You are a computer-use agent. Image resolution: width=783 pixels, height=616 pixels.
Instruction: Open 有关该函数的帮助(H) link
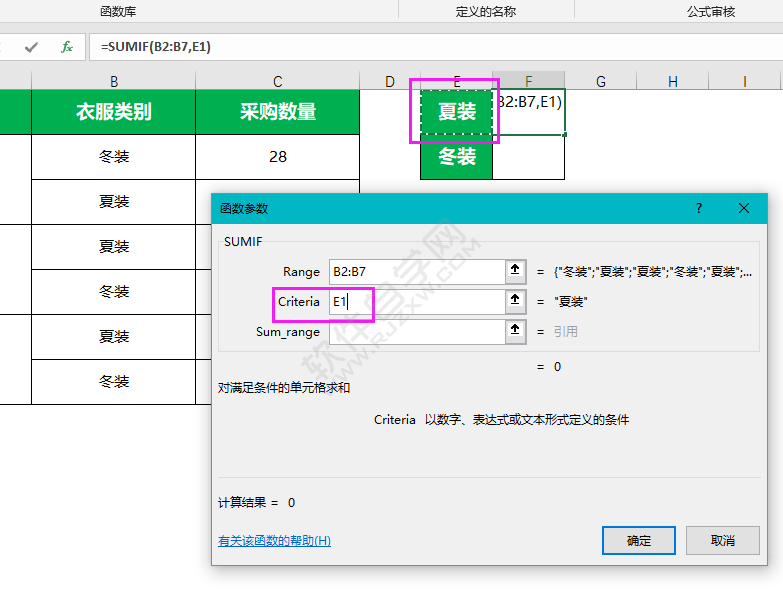click(x=274, y=541)
